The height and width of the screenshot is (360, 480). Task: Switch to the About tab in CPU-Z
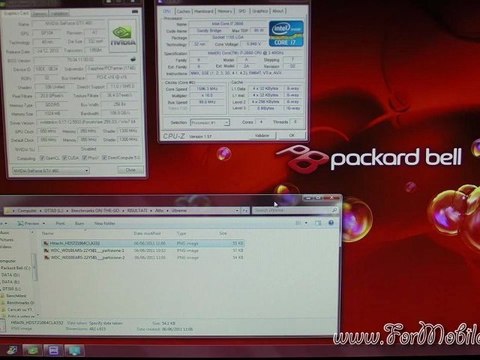(x=278, y=11)
